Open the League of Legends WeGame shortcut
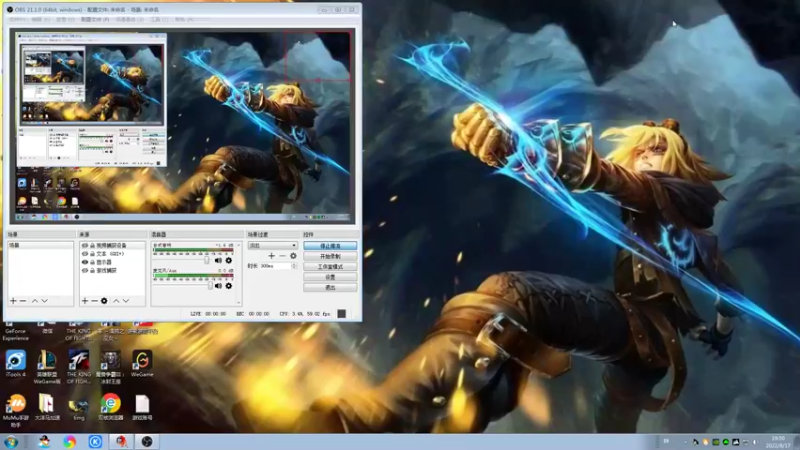This screenshot has height=450, width=800. (46, 367)
